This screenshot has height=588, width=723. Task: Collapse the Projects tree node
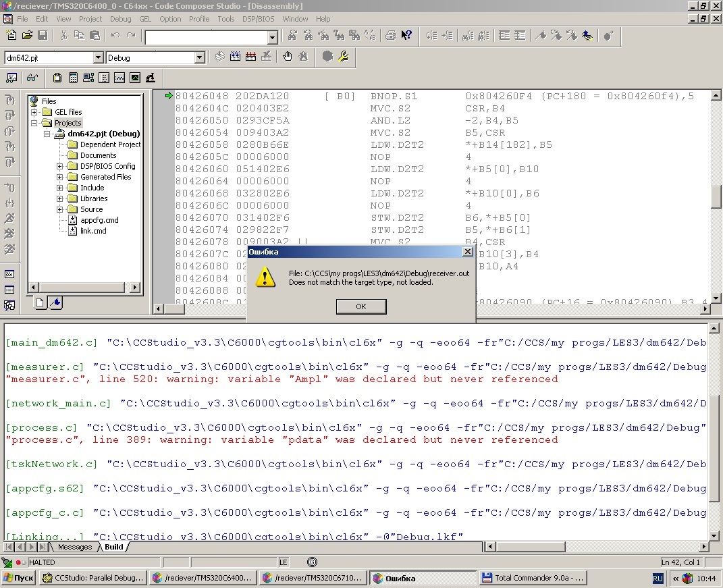tap(34, 123)
